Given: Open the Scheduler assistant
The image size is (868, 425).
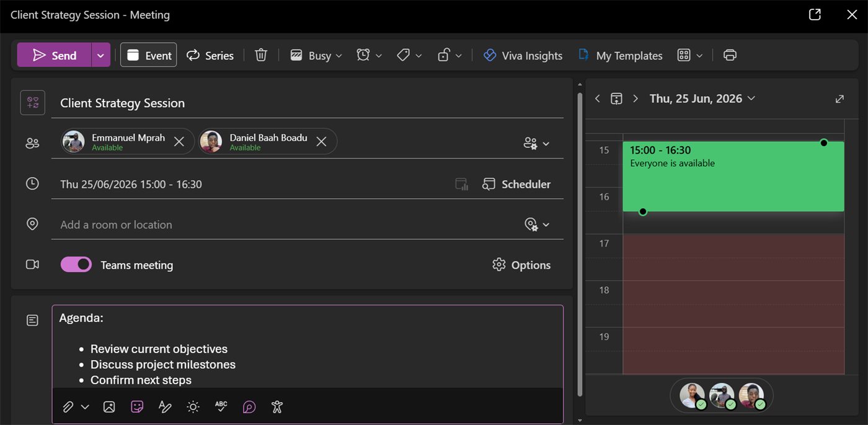Looking at the screenshot, I should click(516, 184).
